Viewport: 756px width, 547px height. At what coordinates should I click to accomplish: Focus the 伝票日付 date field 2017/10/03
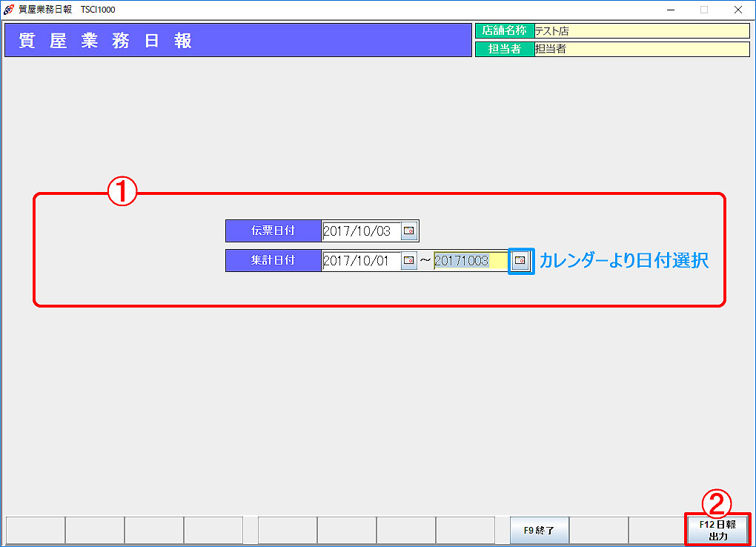click(x=361, y=231)
